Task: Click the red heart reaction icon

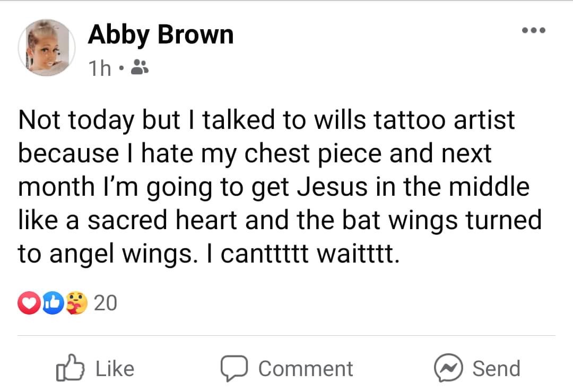Action: (x=29, y=303)
